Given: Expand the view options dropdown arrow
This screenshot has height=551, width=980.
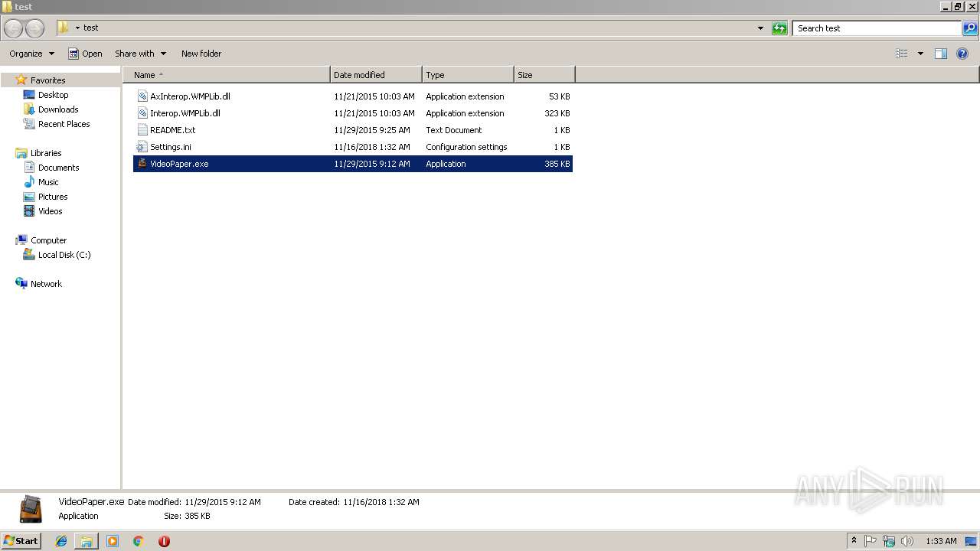Looking at the screenshot, I should tap(920, 54).
